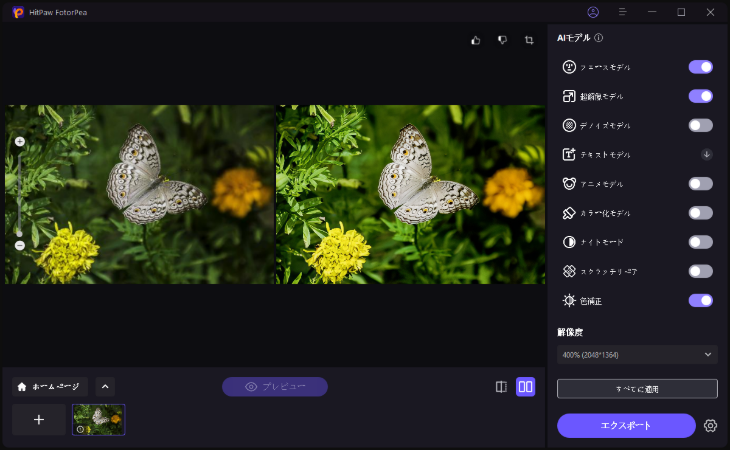Go to ホームページ home button
Image resolution: width=730 pixels, height=450 pixels.
pyautogui.click(x=50, y=387)
